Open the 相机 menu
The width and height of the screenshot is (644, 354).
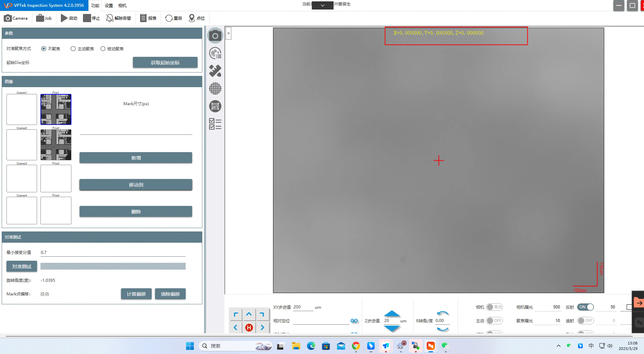coord(122,5)
